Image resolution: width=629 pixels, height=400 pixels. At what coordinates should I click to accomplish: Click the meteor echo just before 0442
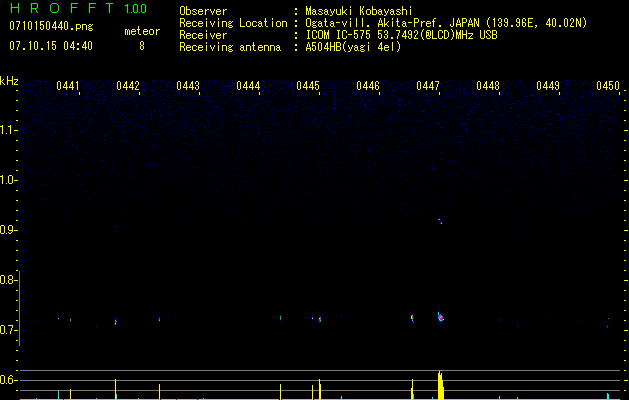click(116, 321)
